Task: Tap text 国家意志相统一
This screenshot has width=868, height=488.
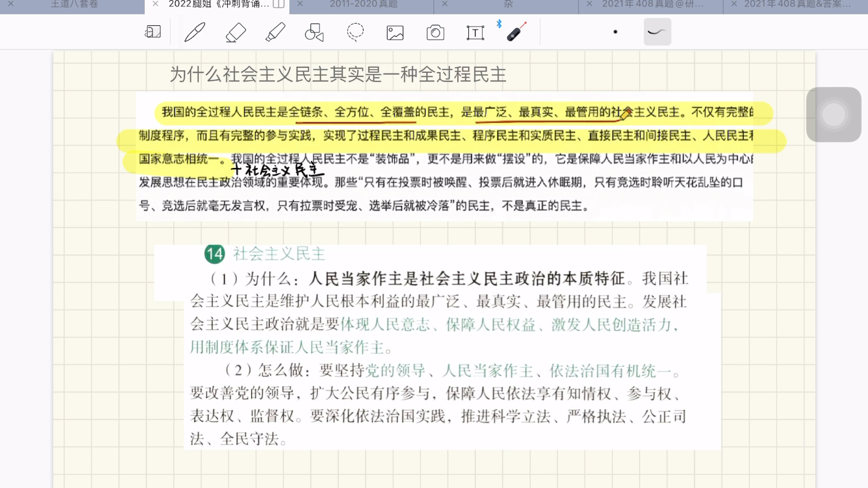Action: (x=179, y=159)
